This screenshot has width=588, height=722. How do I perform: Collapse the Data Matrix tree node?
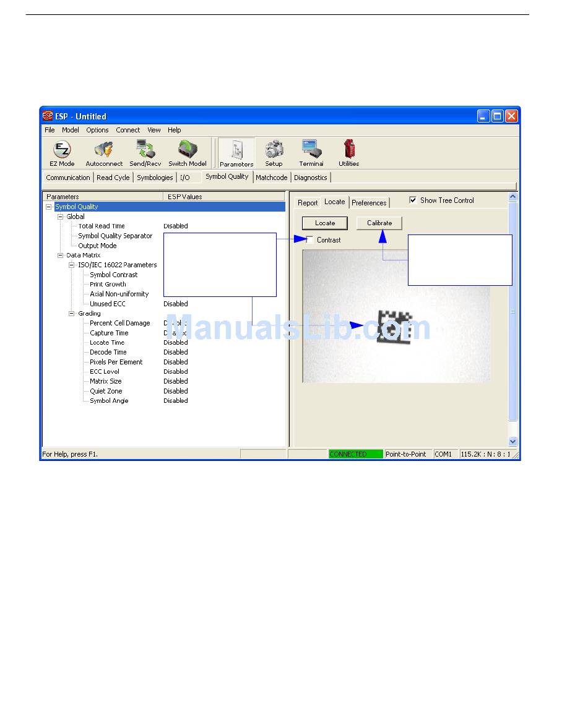[61, 256]
